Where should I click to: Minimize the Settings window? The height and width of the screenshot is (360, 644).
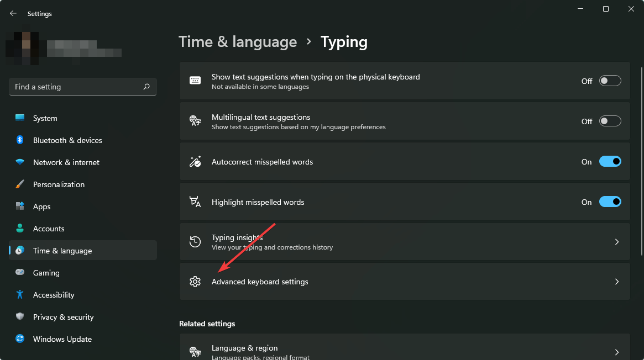point(580,9)
